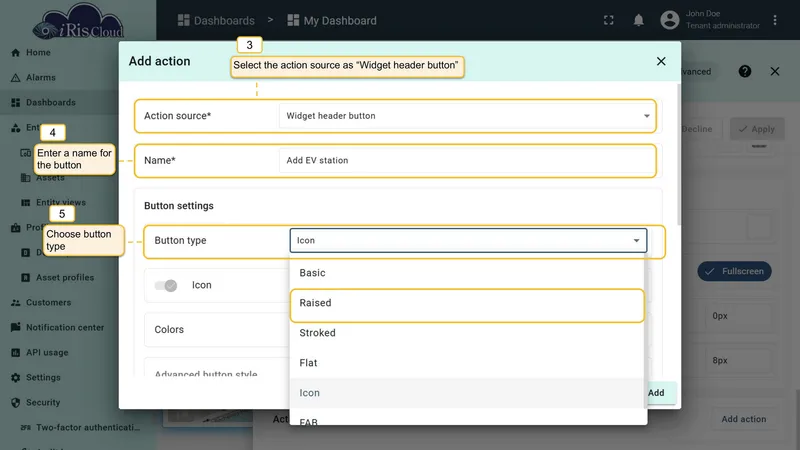The height and width of the screenshot is (450, 800).
Task: Select Flat button type
Action: 467,363
